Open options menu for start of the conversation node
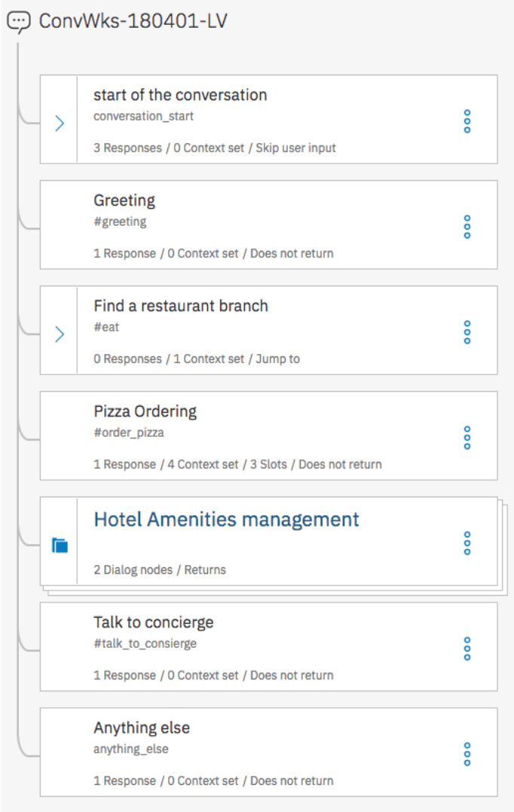Image resolution: width=514 pixels, height=812 pixels. tap(467, 121)
